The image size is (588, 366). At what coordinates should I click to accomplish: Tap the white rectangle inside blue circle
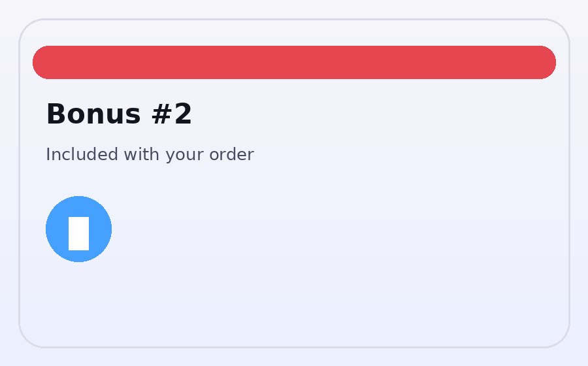pyautogui.click(x=78, y=233)
